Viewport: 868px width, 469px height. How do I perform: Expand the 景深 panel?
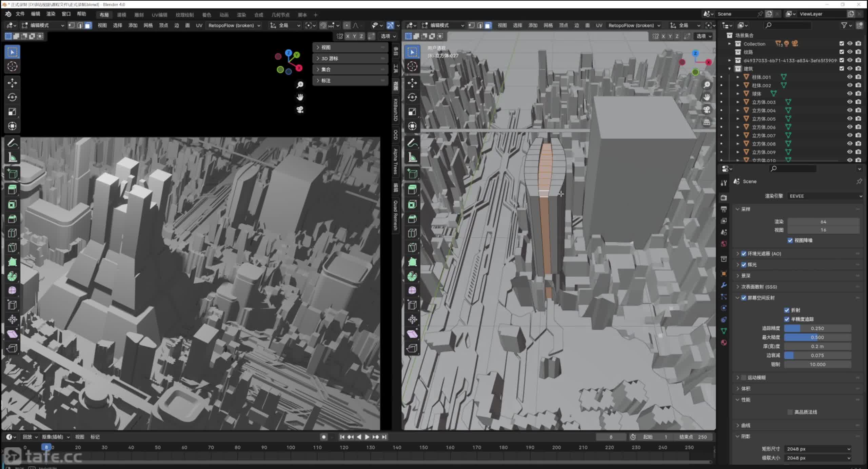pos(797,276)
